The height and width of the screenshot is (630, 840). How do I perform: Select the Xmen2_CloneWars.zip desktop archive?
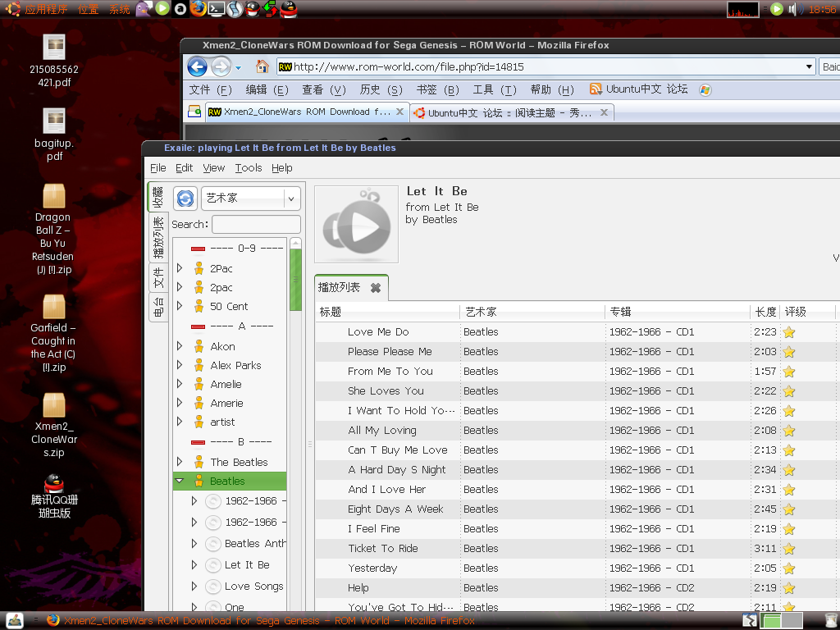(x=54, y=426)
